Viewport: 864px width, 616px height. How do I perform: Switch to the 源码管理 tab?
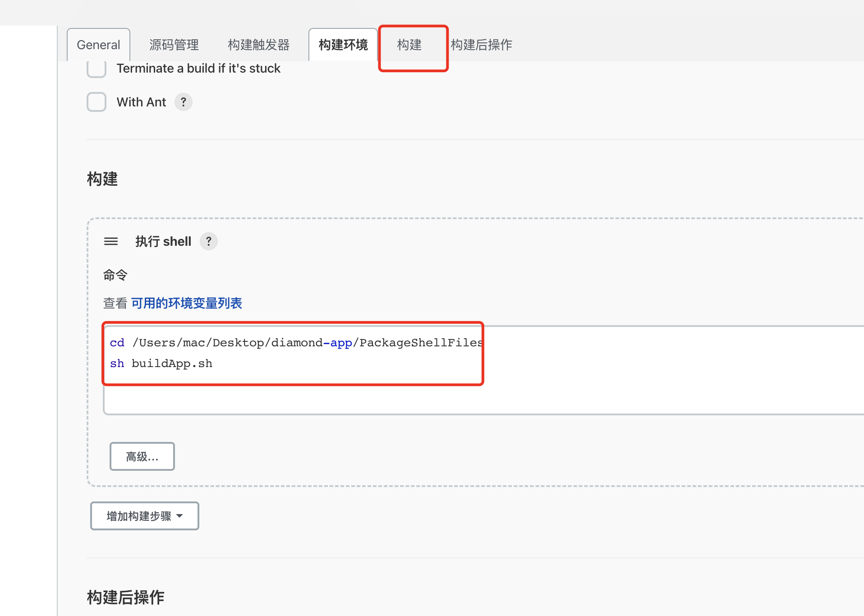[x=174, y=45]
